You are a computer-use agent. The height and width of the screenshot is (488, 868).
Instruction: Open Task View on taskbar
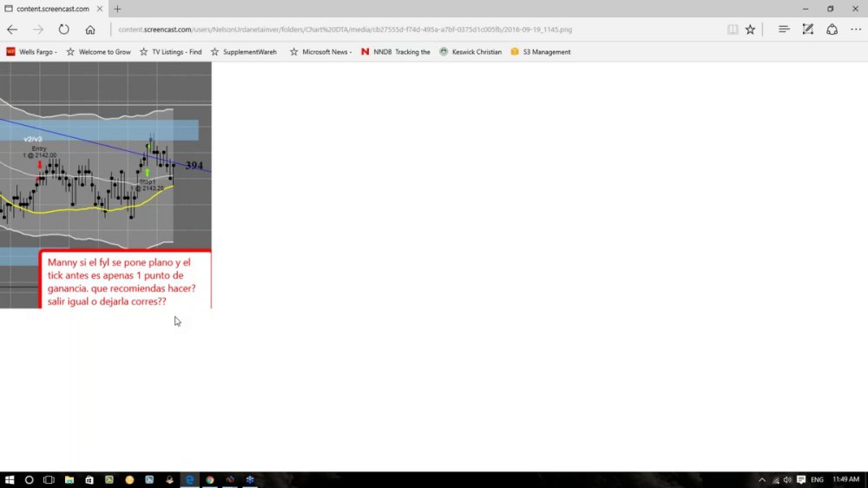(x=49, y=479)
